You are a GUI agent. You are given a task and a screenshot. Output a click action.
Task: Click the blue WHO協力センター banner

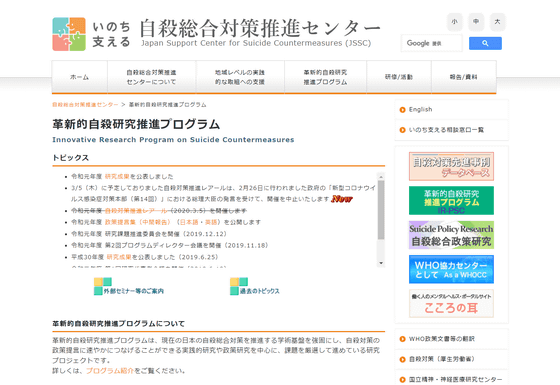tap(451, 269)
